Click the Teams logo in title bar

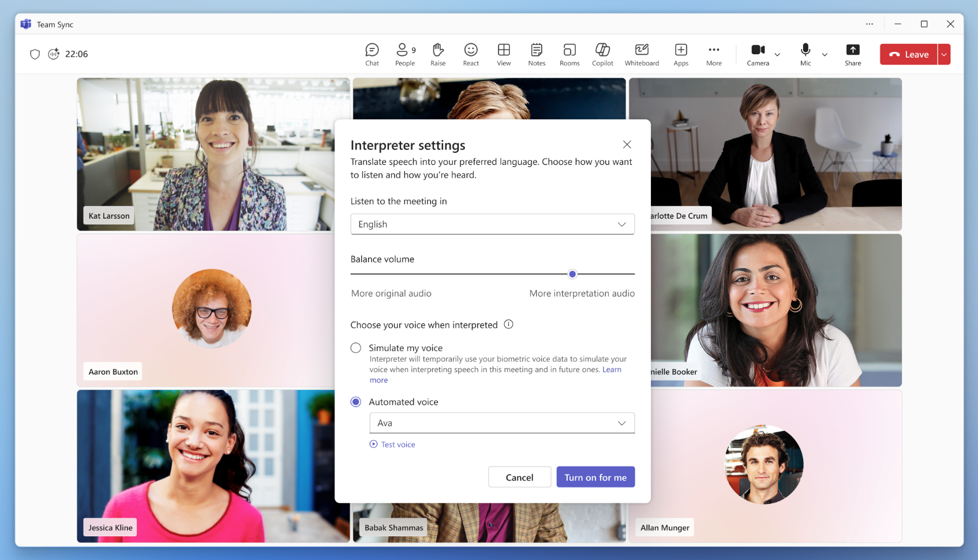coord(26,24)
